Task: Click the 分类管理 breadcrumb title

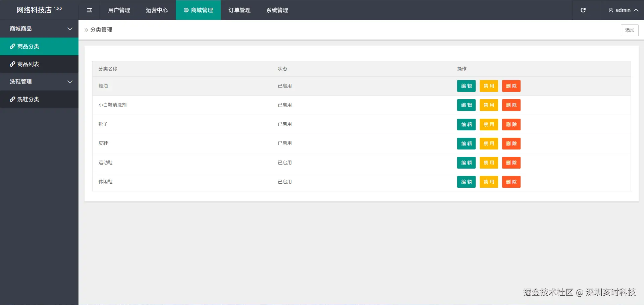Action: coord(101,30)
